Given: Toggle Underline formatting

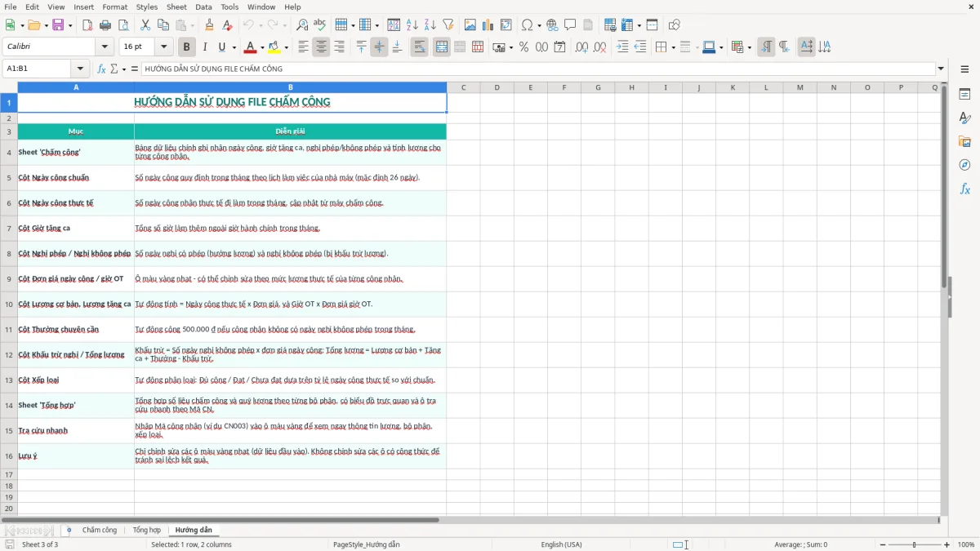Looking at the screenshot, I should tap(222, 47).
